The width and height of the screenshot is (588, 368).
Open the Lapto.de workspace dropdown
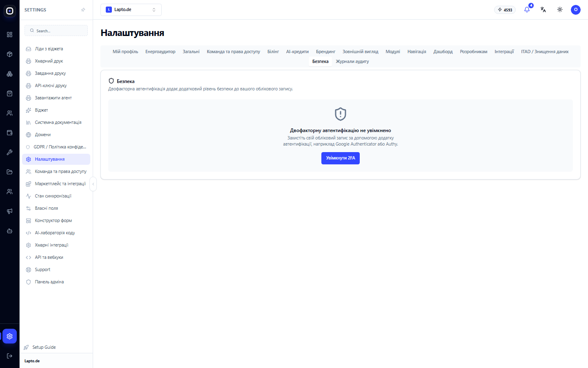coord(131,10)
